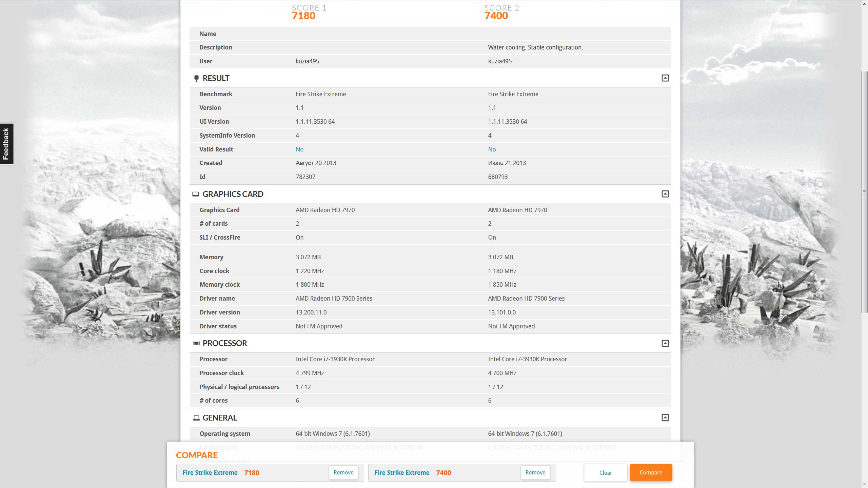This screenshot has height=488, width=868.
Task: Collapse the PROCESSOR section
Action: click(665, 343)
